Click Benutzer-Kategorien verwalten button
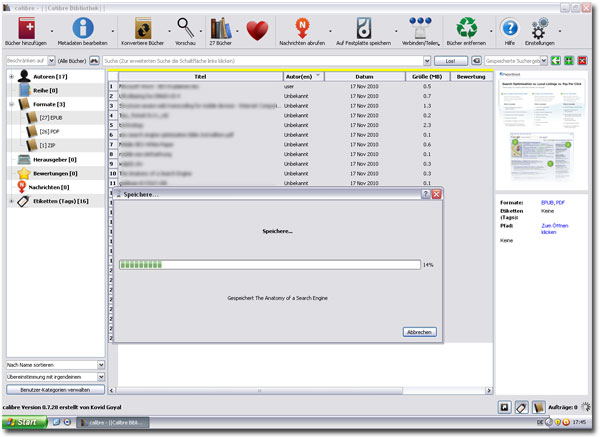 tap(55, 388)
